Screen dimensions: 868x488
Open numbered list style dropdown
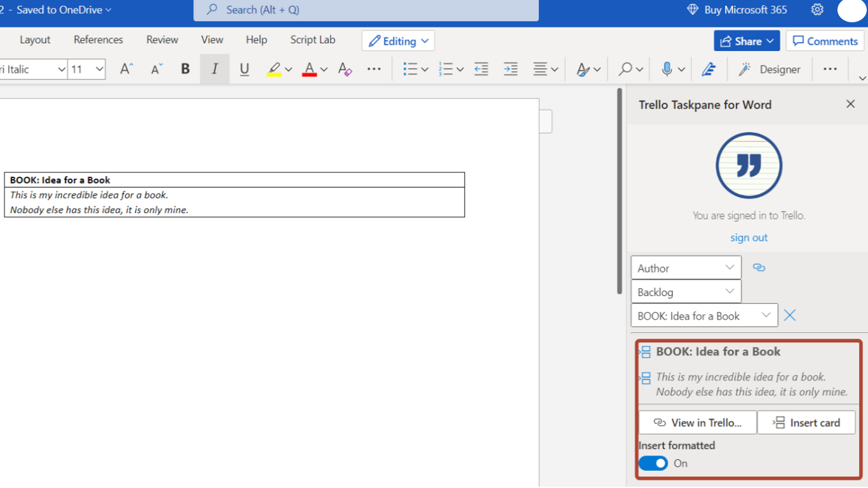tap(460, 69)
